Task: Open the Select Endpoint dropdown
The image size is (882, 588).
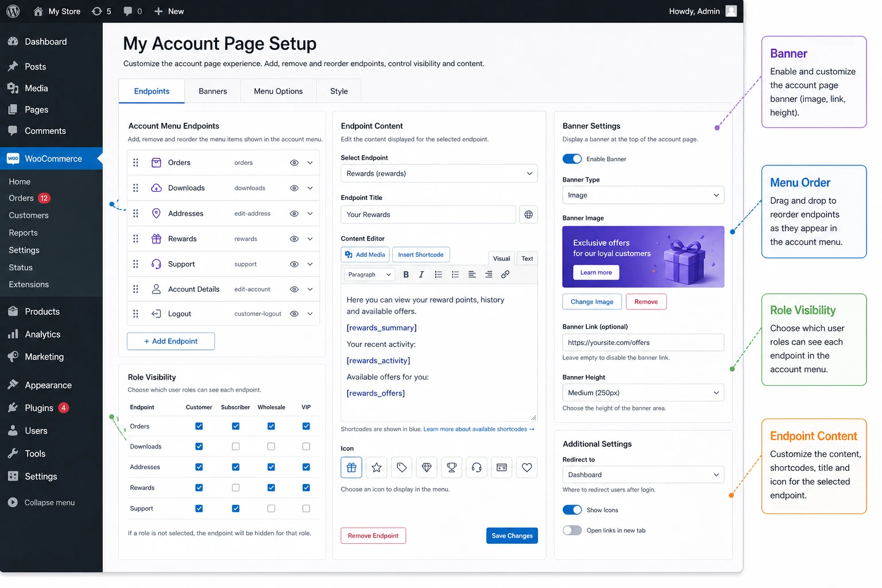Action: [x=439, y=173]
